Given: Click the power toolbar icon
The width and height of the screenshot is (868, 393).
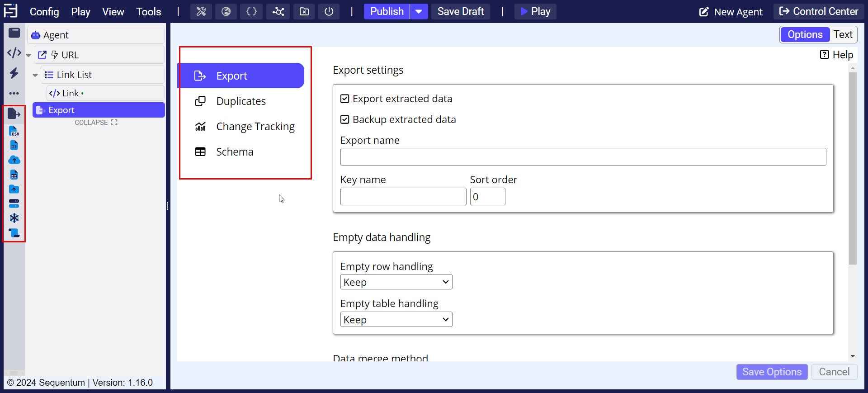Looking at the screenshot, I should pyautogui.click(x=329, y=12).
